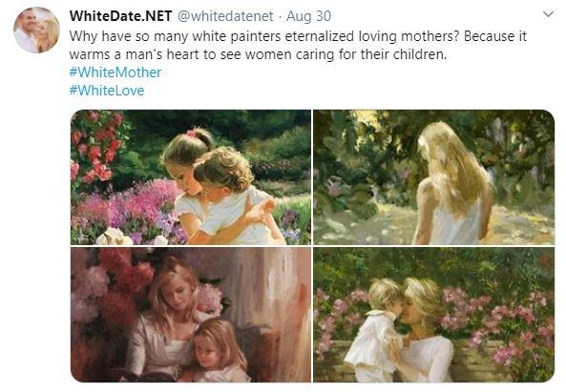This screenshot has height=392, width=566.
Task: Click the tweet's first line of text
Action: tap(298, 36)
